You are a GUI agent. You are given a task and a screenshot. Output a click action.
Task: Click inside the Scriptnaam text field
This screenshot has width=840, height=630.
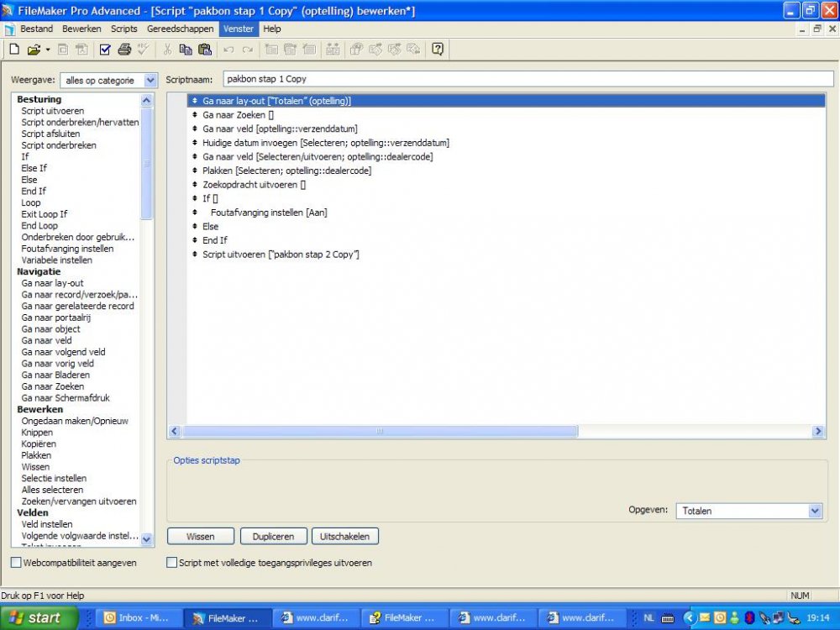pos(378,79)
